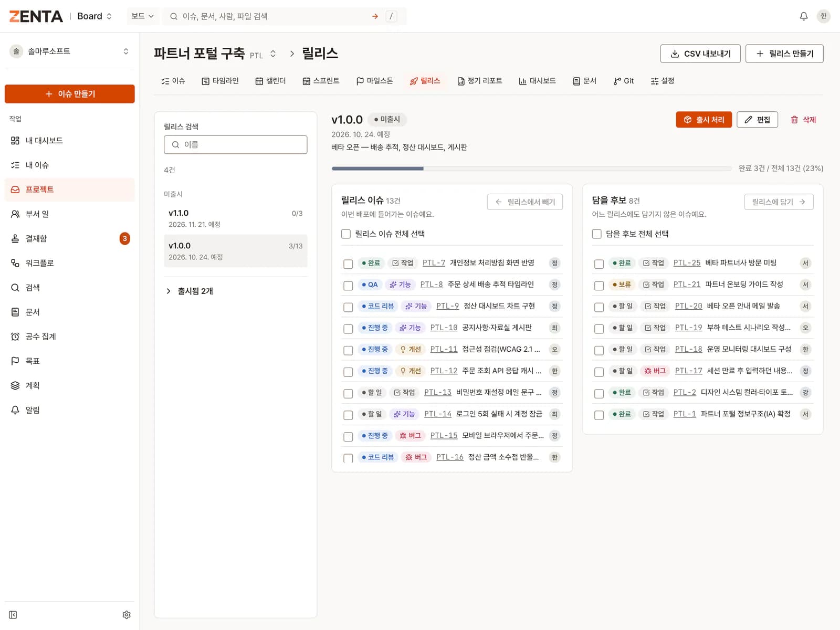Check 담을 후보 전체 선택 checkbox
Screen dimensions: 840x630
pyautogui.click(x=597, y=234)
